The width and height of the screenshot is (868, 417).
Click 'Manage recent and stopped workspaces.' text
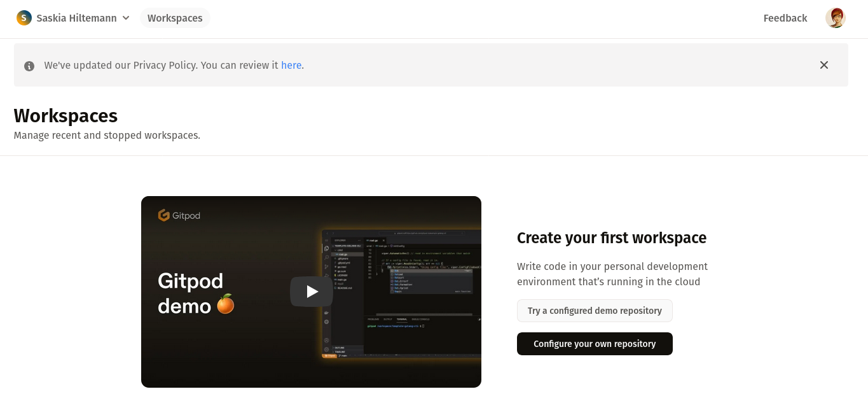click(x=107, y=135)
